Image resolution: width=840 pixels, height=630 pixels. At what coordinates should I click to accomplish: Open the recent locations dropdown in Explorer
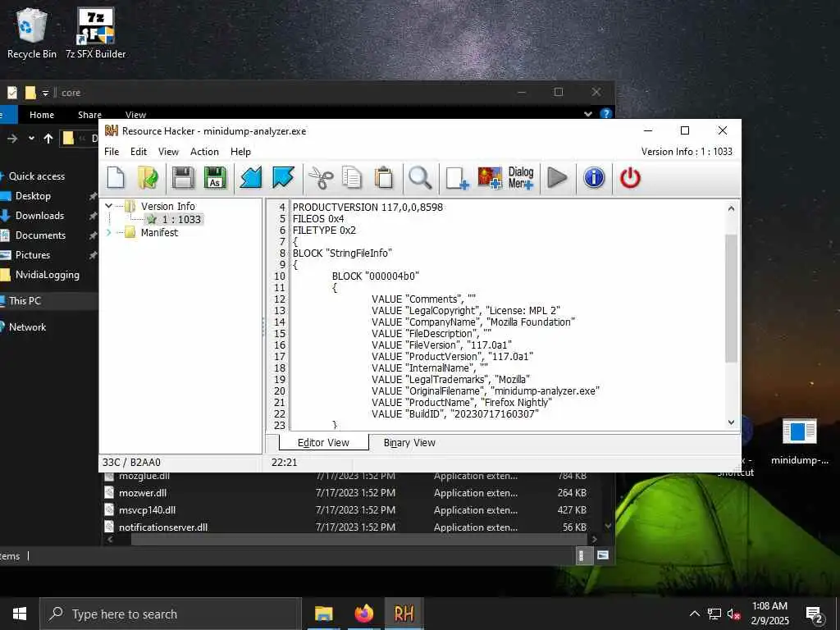tap(31, 138)
